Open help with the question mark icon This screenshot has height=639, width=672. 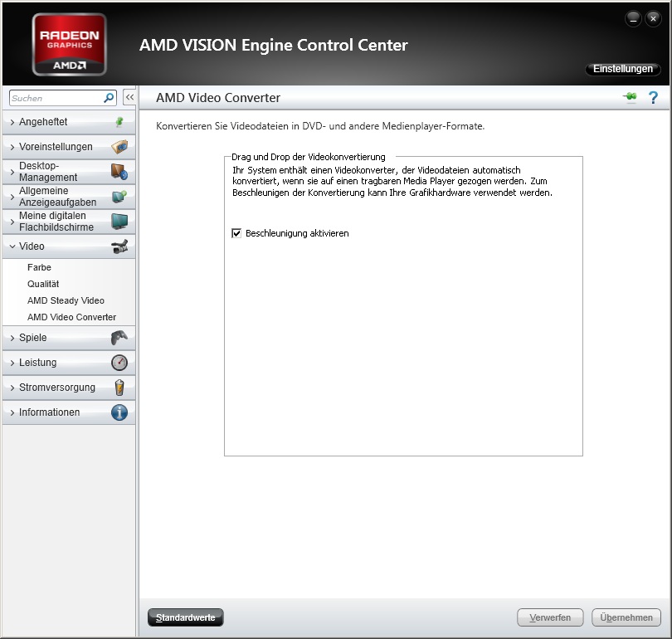(x=653, y=98)
